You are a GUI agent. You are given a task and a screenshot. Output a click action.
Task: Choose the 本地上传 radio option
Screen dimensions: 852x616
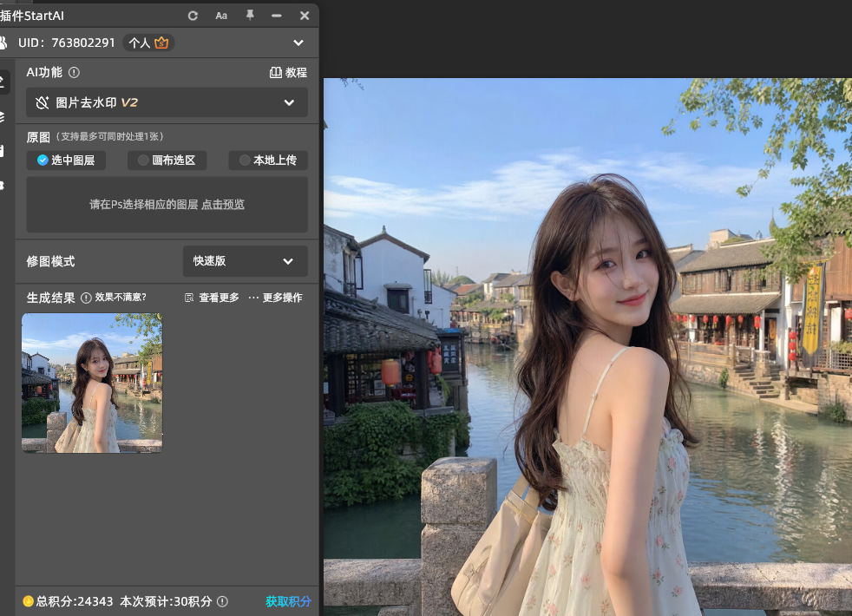coord(268,161)
